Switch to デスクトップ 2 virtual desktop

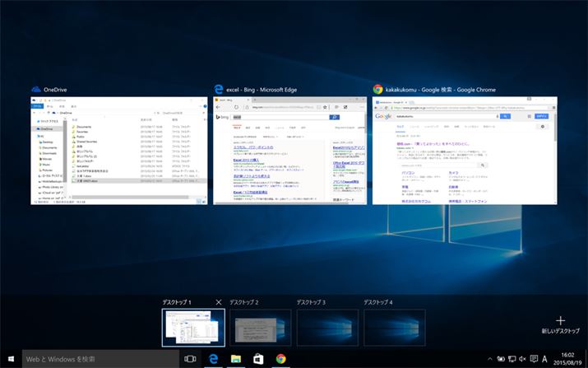click(258, 328)
